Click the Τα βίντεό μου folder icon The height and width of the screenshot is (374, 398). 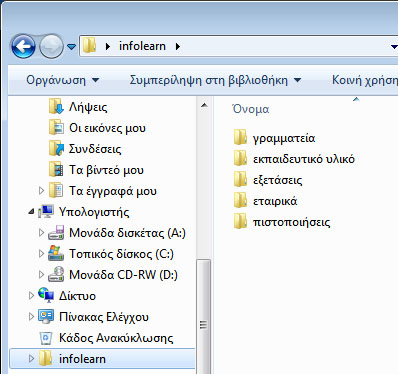[56, 170]
